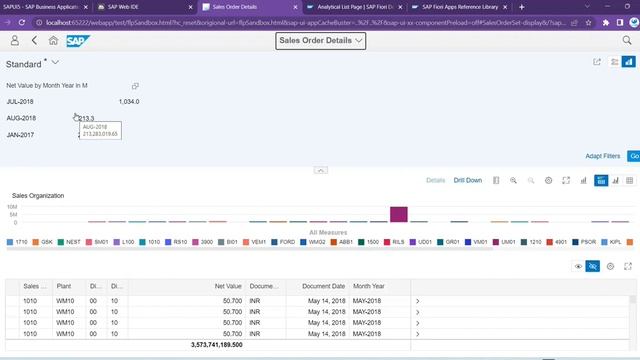Click the SAP logo

[78, 41]
